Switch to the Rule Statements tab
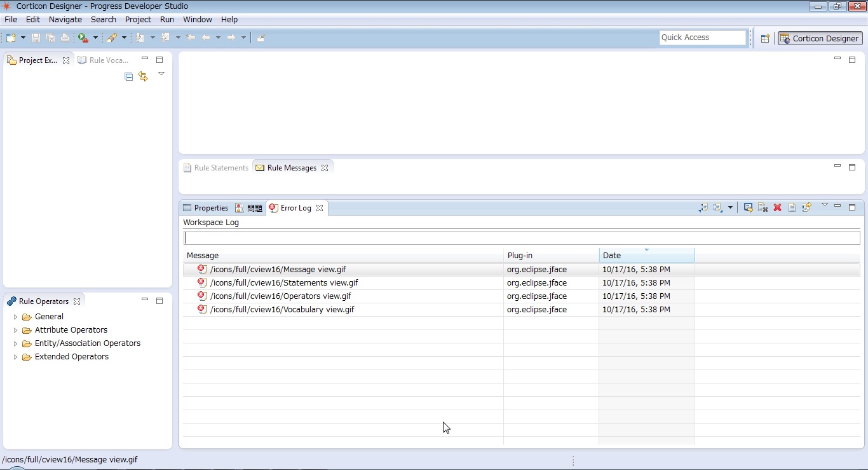Screen dimensions: 868x470 [x=216, y=168]
